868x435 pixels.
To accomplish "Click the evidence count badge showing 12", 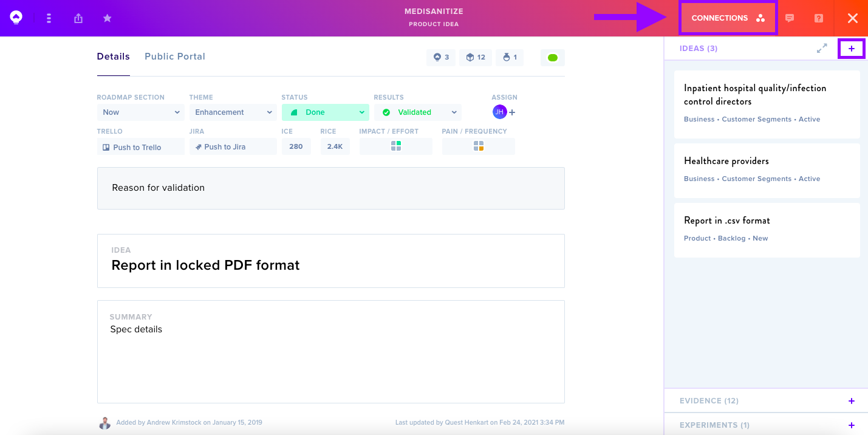I will (476, 58).
